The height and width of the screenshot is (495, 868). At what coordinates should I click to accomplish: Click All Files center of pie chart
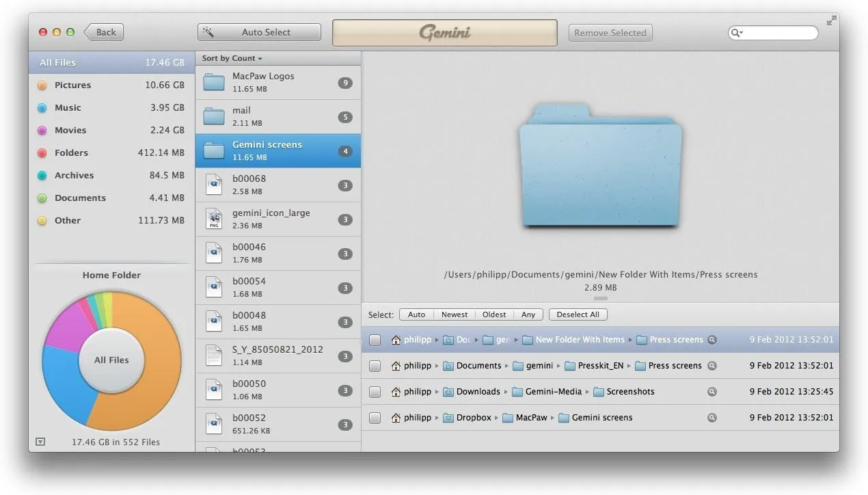pyautogui.click(x=111, y=360)
